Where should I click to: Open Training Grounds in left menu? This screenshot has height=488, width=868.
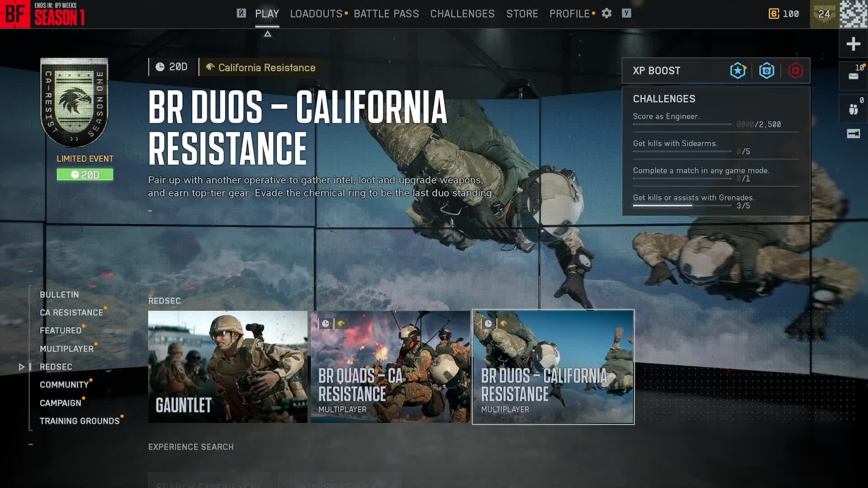click(80, 421)
